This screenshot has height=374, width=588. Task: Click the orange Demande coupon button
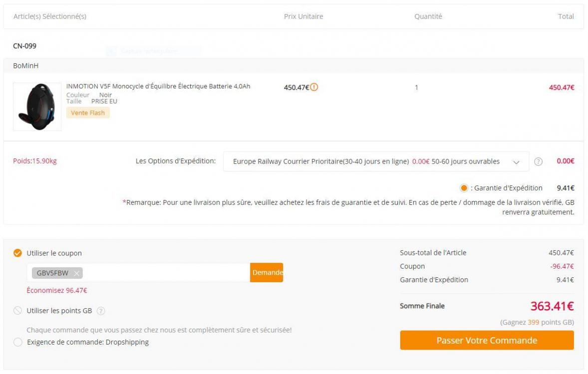coord(267,272)
